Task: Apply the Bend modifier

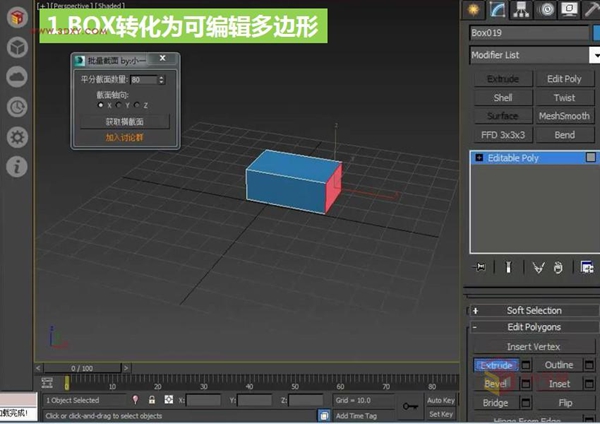Action: (564, 135)
